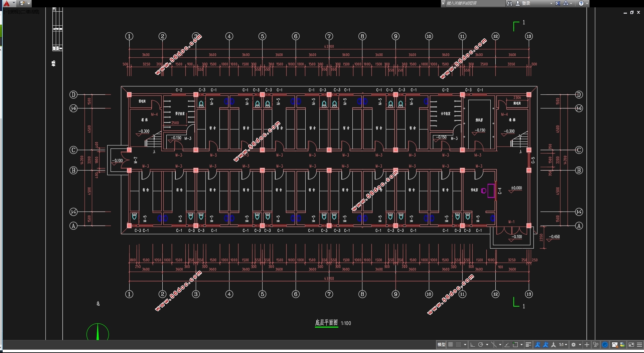
Task: Click the green north arrow compass symbol
Action: pyautogui.click(x=98, y=332)
